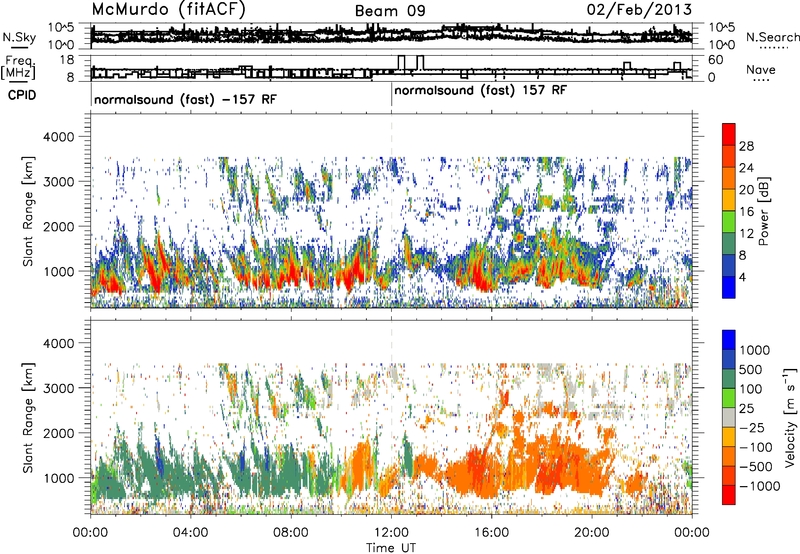Click the dashed 12:00 marker in velocity panel
800x554 pixels.
391,417
